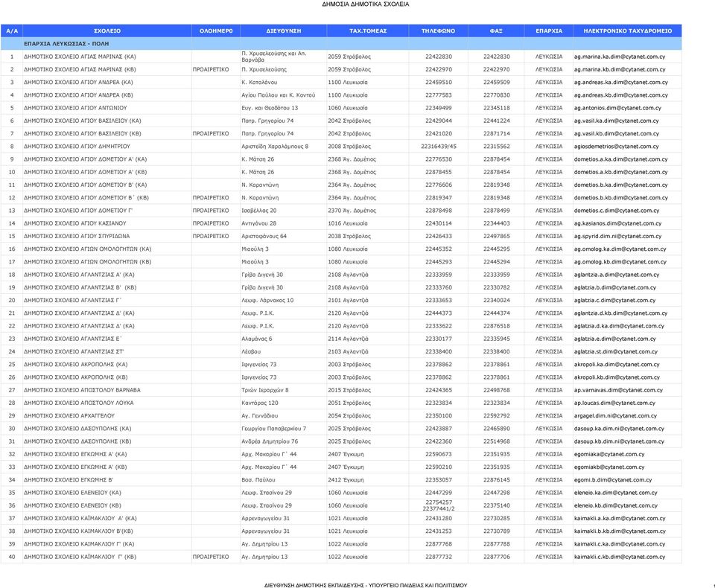The image size is (715, 588).
Task: Click ΠΡΟΑΙΡΕΤΙΚΟ in ΑΓΙΟΥ ΔΟΜΕΤΙΟΥ Γ' row
Action: [211, 211]
